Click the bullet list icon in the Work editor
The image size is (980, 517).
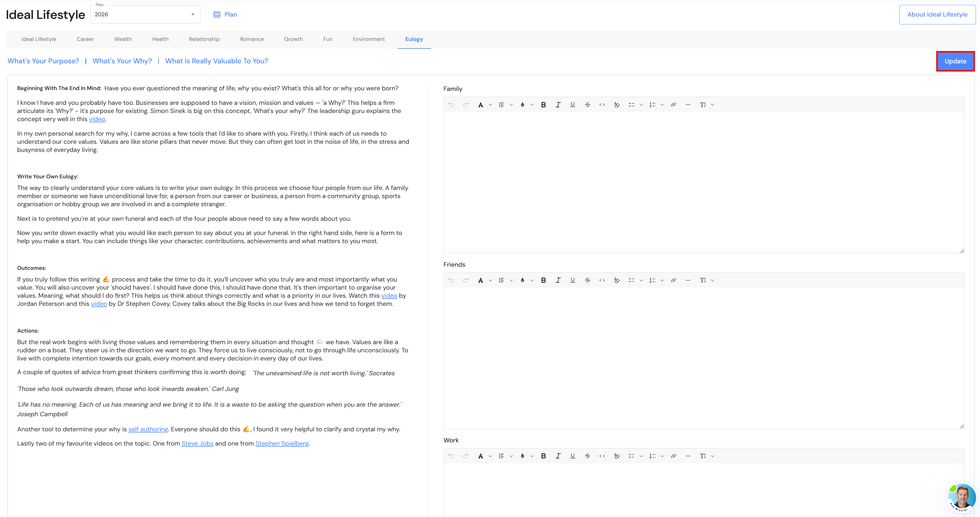point(632,456)
